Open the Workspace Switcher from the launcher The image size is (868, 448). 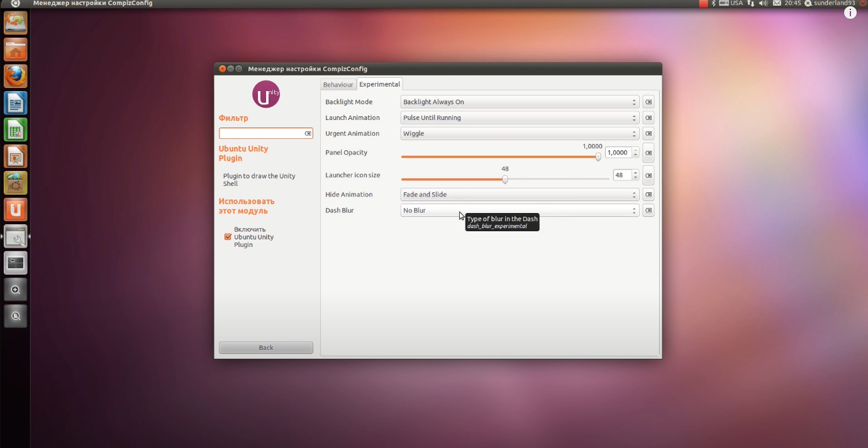(x=15, y=263)
